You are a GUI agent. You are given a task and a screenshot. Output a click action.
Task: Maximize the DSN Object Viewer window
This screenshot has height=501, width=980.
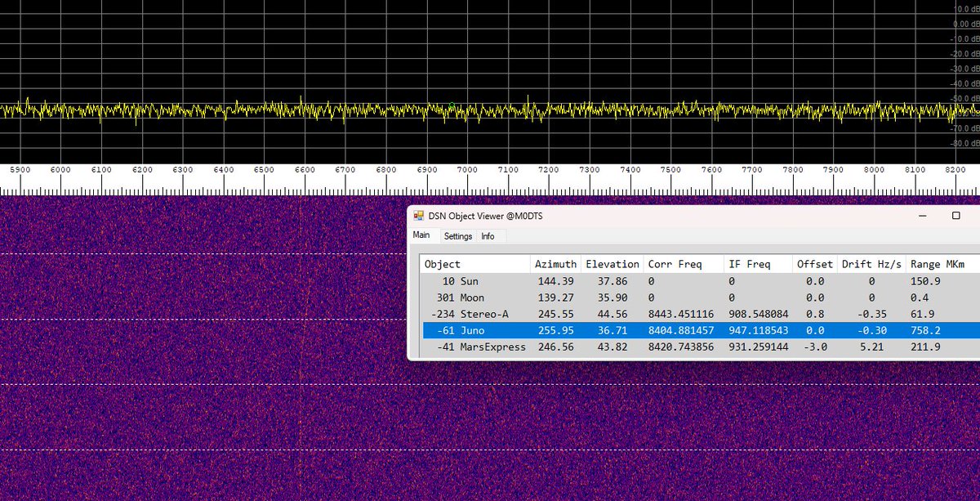coord(956,216)
